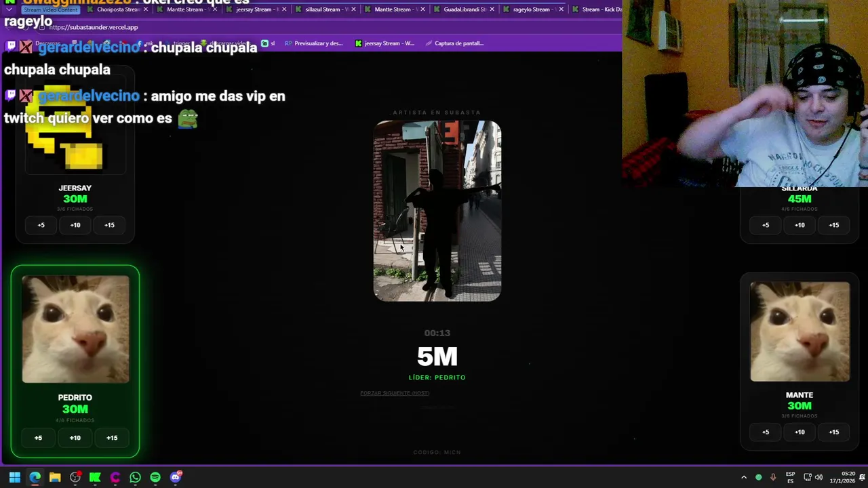Click the 5M current bid amount
The width and height of the screenshot is (868, 488).
coord(437,357)
